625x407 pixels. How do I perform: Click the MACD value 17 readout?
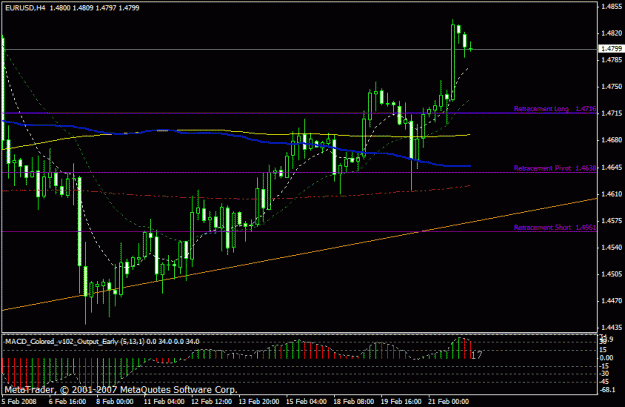coord(477,355)
